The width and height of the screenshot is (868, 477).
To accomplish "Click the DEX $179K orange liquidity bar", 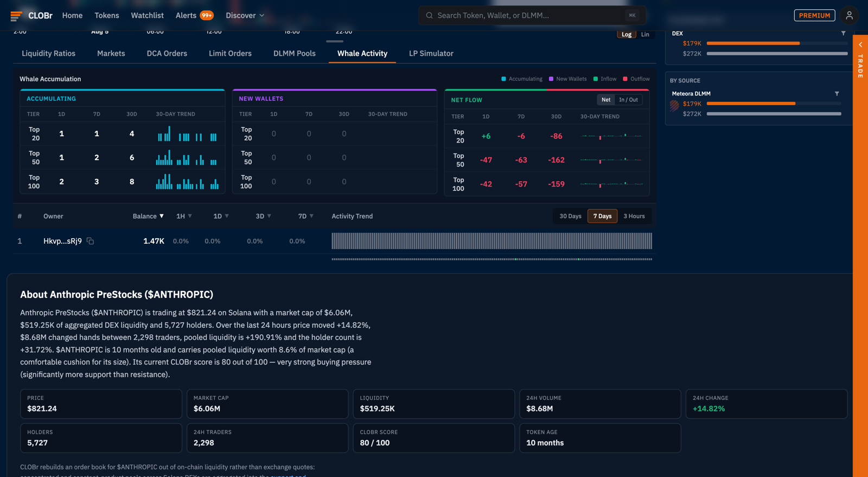I will (x=753, y=43).
